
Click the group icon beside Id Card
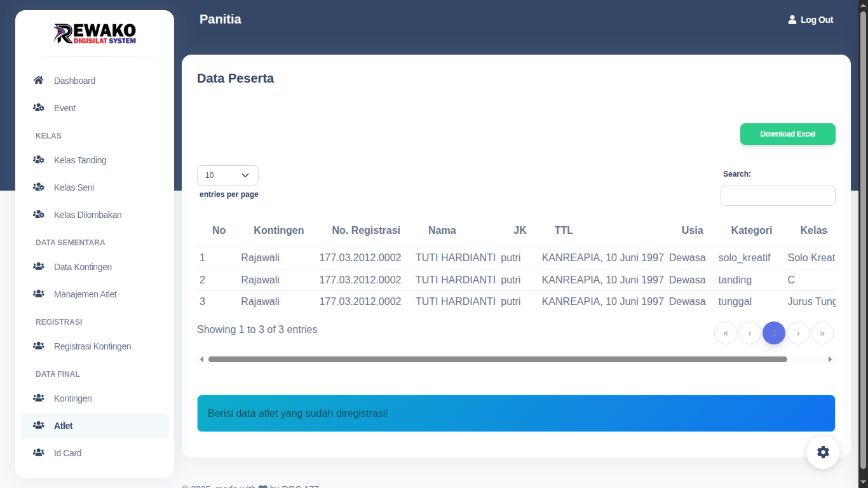pos(38,453)
